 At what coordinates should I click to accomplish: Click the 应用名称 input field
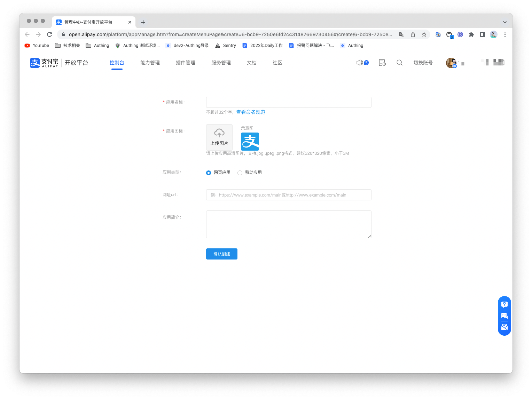[288, 102]
